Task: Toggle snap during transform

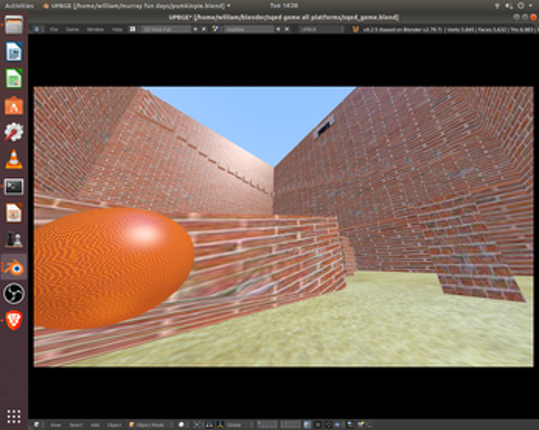Action: 328,425
